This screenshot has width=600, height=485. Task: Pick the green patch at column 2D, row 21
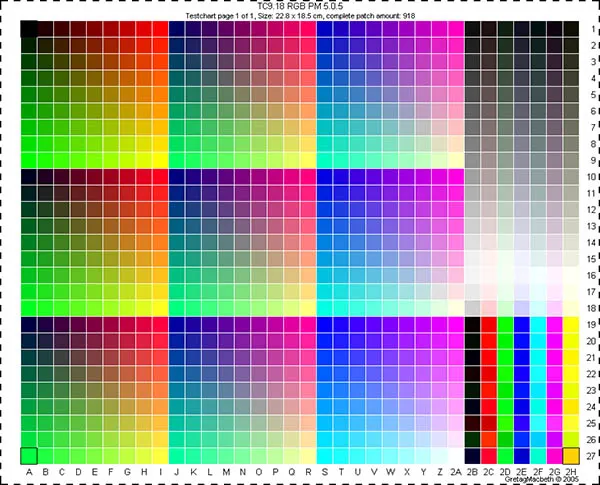(x=505, y=357)
